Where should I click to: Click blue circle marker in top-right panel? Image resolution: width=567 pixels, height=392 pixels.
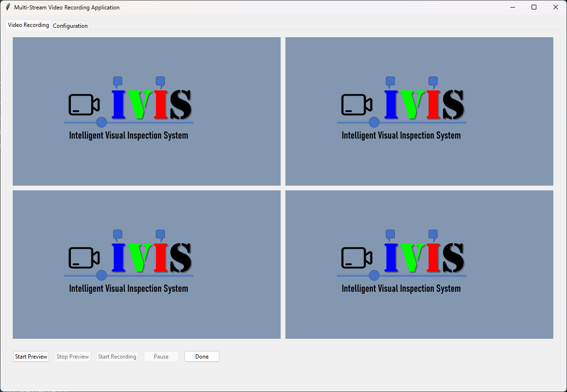click(x=374, y=122)
